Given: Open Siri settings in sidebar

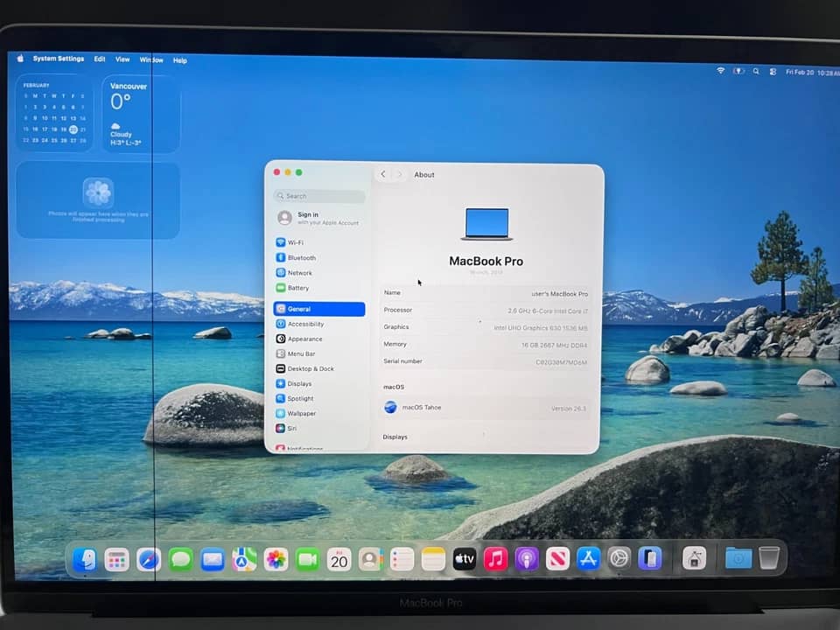Looking at the screenshot, I should click(319, 429).
